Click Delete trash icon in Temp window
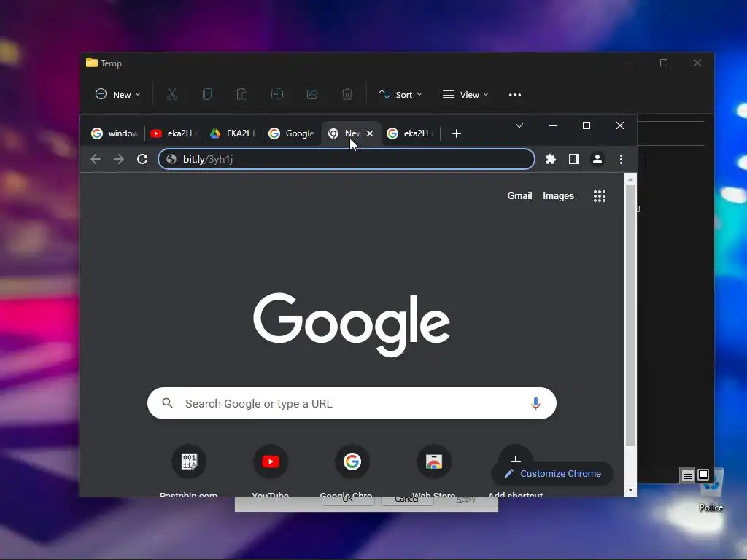Screen dimensions: 747x560 [347, 94]
